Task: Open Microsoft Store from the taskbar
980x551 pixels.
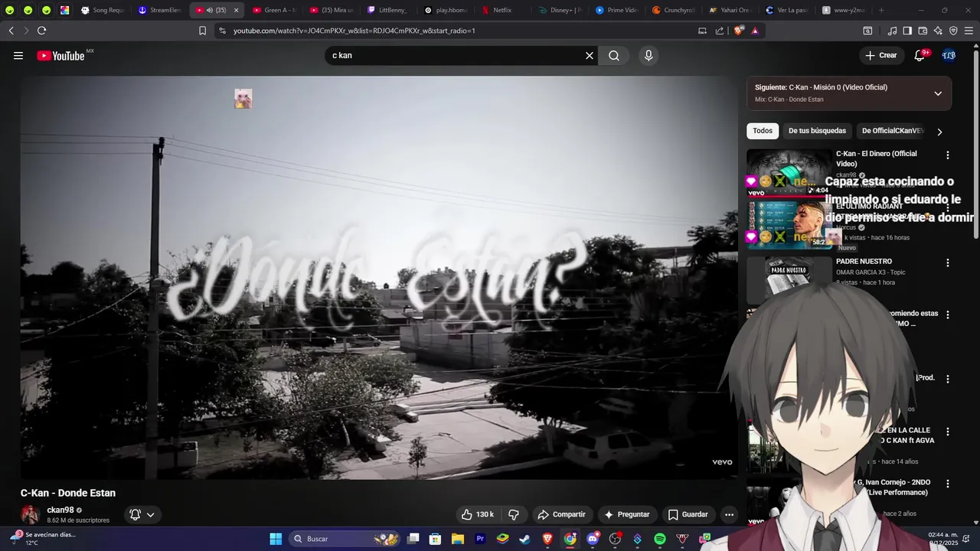Action: (435, 539)
